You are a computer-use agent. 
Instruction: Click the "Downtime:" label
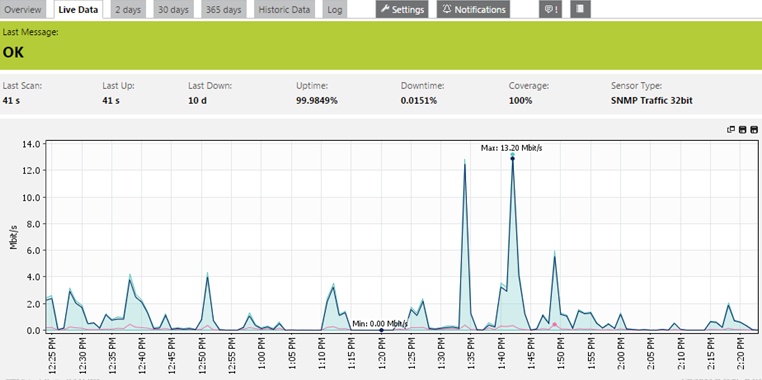coord(423,86)
